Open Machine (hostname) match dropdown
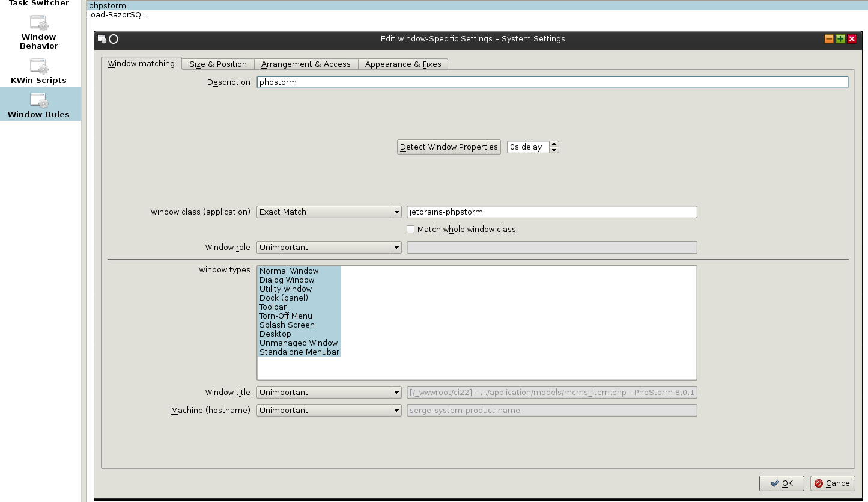The image size is (868, 502). [329, 410]
